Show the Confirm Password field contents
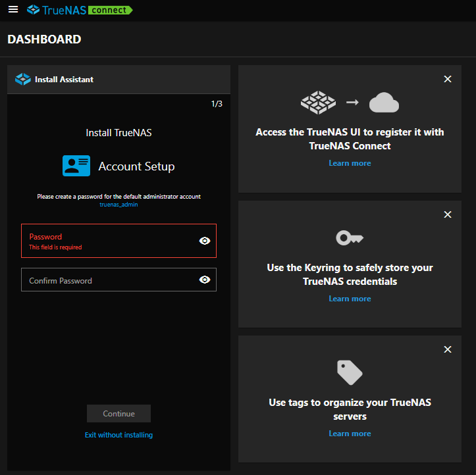 pyautogui.click(x=205, y=280)
